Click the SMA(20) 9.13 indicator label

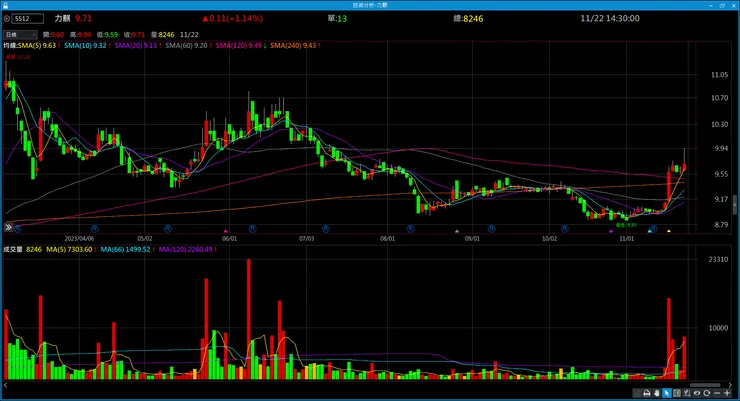(x=135, y=46)
